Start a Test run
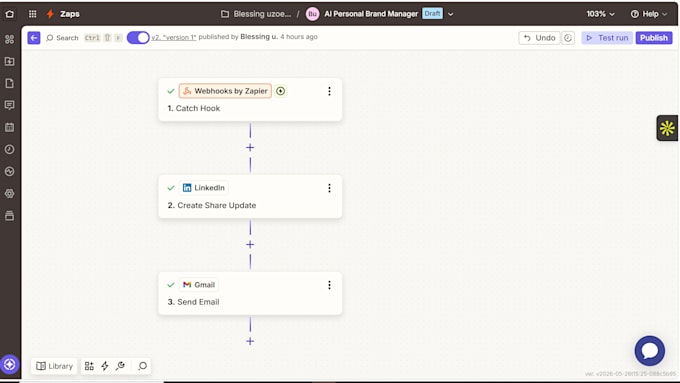This screenshot has height=383, width=680. coord(607,38)
